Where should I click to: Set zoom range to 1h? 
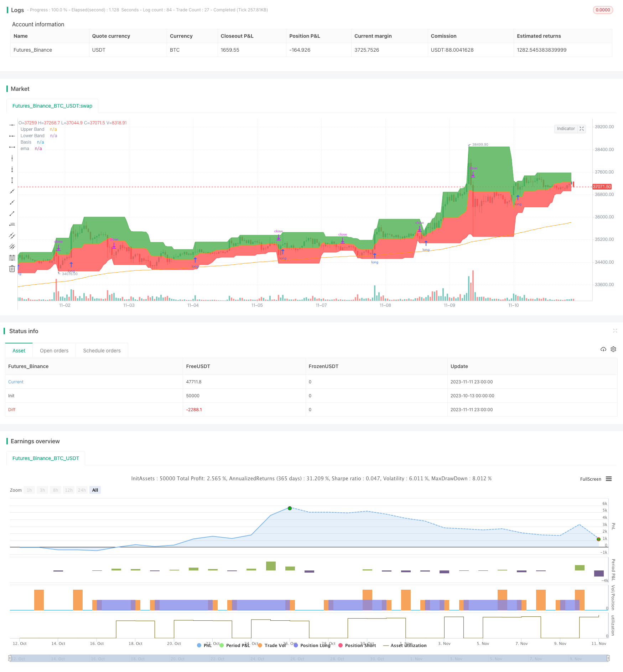coord(29,490)
